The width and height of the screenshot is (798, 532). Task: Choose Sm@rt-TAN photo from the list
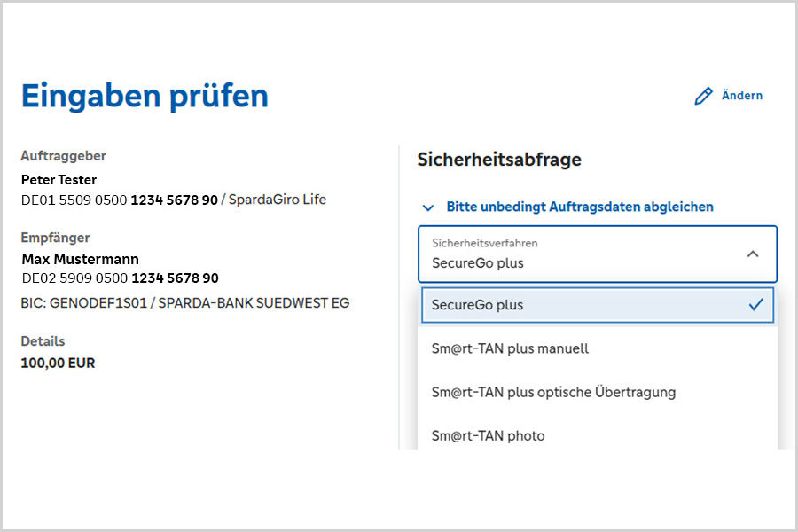tap(489, 435)
